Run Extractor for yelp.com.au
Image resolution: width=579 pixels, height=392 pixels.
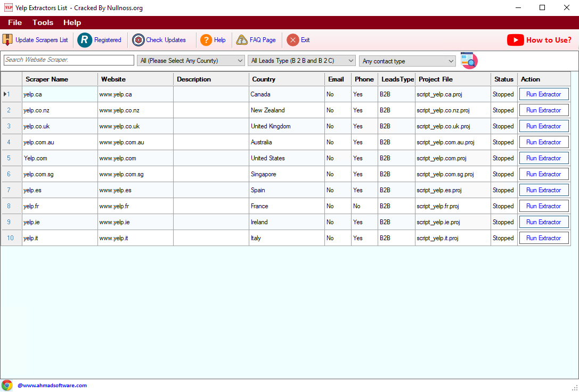click(x=544, y=142)
